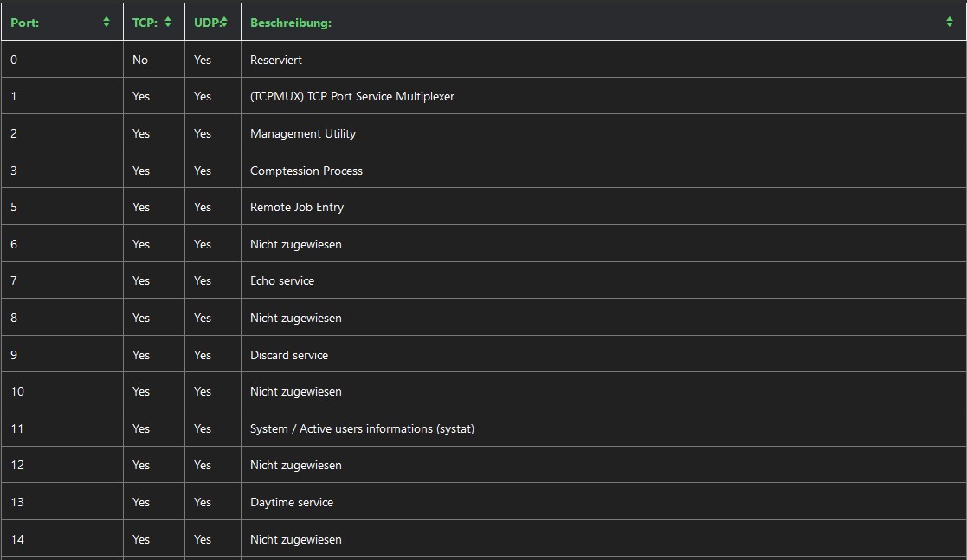This screenshot has width=967, height=560.
Task: Click Nicht zugewiesen in port 14 row
Action: click(295, 539)
